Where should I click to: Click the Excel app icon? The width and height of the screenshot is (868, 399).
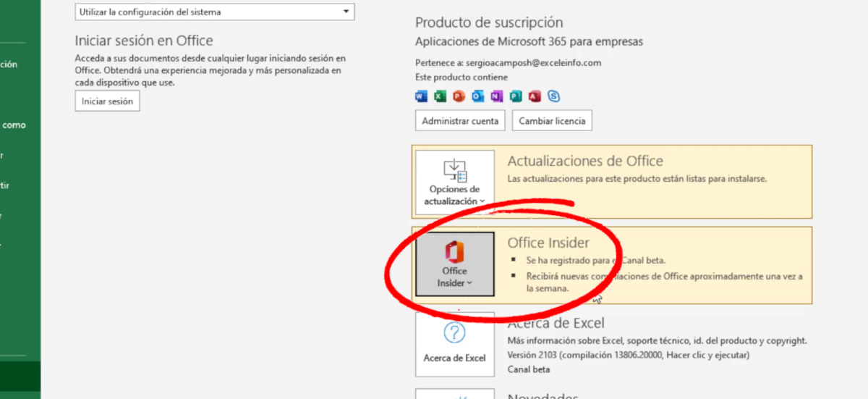(441, 96)
